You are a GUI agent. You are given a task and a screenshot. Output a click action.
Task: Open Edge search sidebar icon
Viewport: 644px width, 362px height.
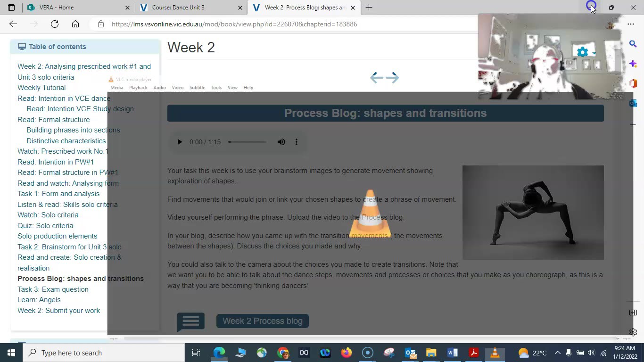click(x=633, y=43)
